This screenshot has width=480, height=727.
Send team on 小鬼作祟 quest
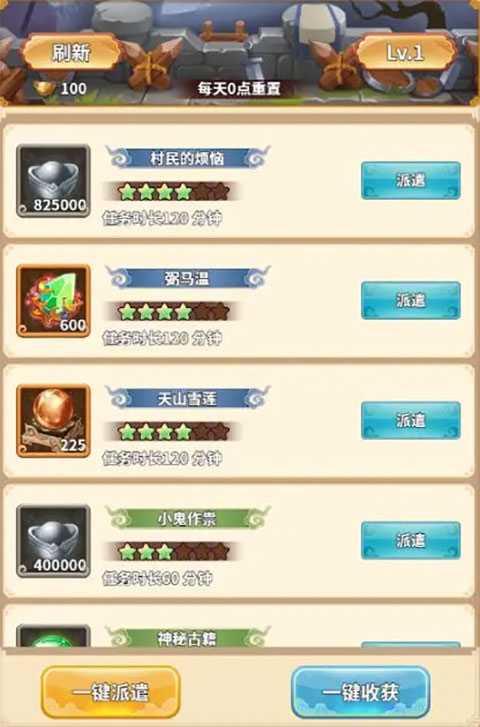410,540
